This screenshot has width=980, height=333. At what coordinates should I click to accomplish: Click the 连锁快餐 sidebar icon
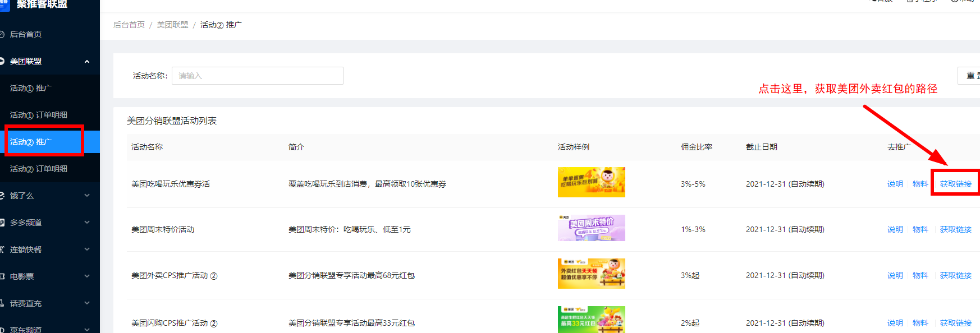(x=2, y=249)
